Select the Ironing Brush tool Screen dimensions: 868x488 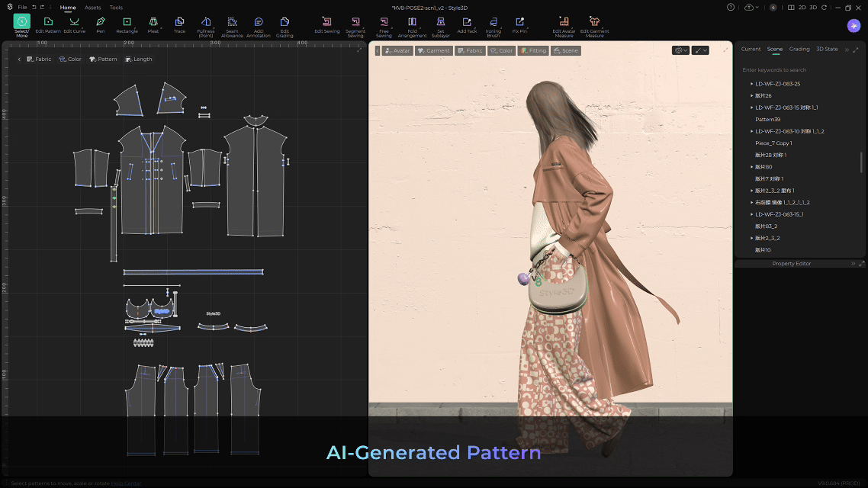493,22
